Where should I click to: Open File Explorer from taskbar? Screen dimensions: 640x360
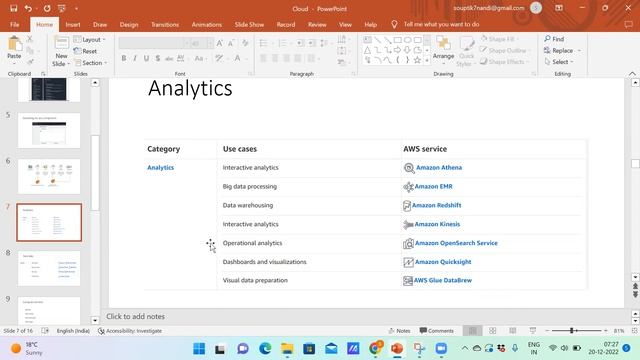pos(287,349)
